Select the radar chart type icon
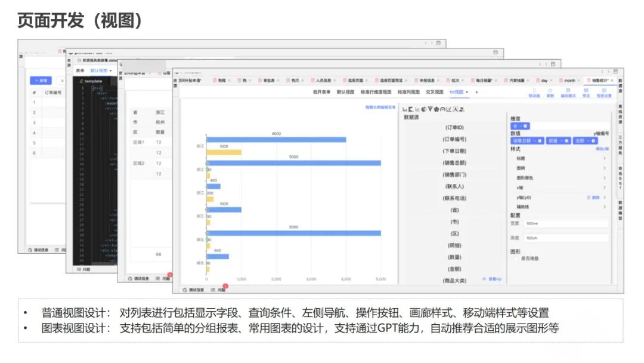 pyautogui.click(x=436, y=109)
